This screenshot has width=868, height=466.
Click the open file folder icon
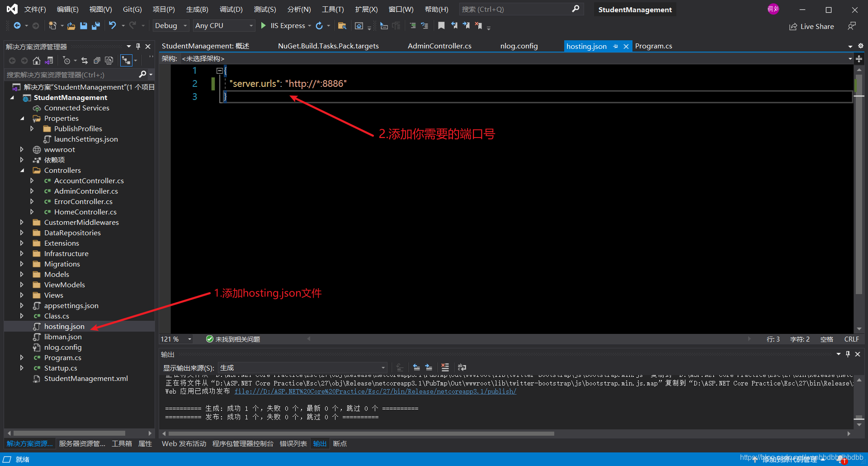click(x=71, y=26)
